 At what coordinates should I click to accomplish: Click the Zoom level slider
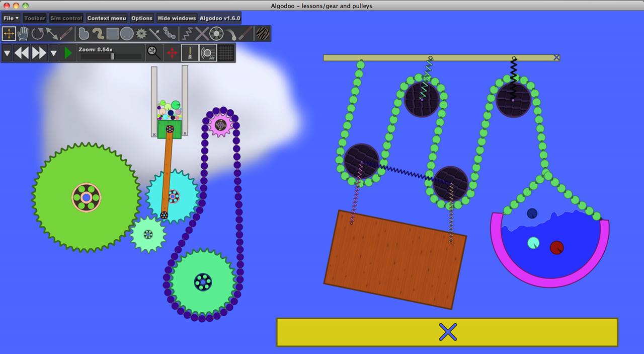(111, 56)
